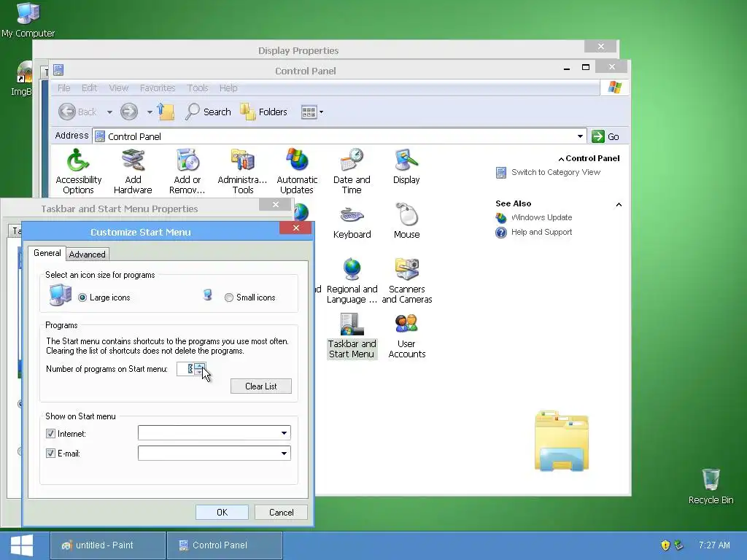Select Taskbar and Start Menu icon
The width and height of the screenshot is (747, 560).
point(352,335)
